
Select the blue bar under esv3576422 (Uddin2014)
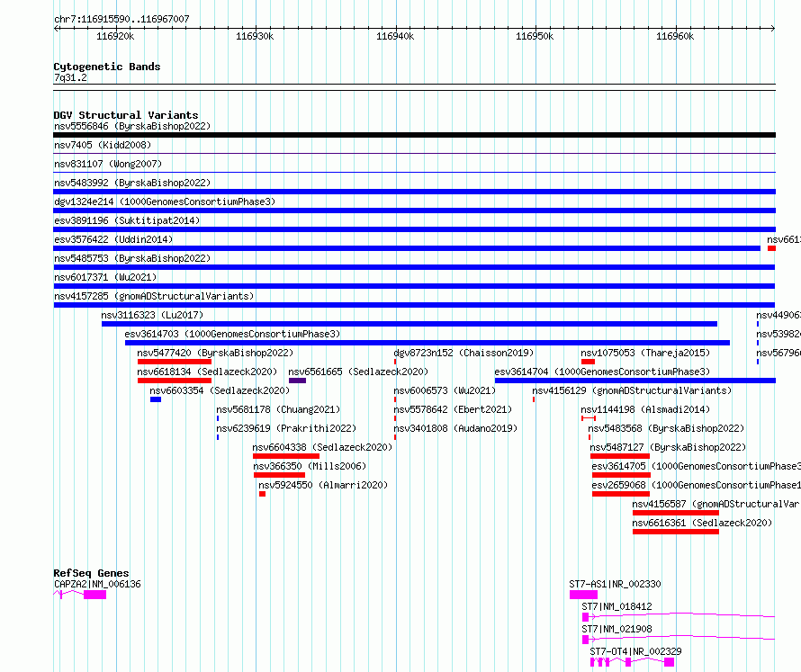407,248
